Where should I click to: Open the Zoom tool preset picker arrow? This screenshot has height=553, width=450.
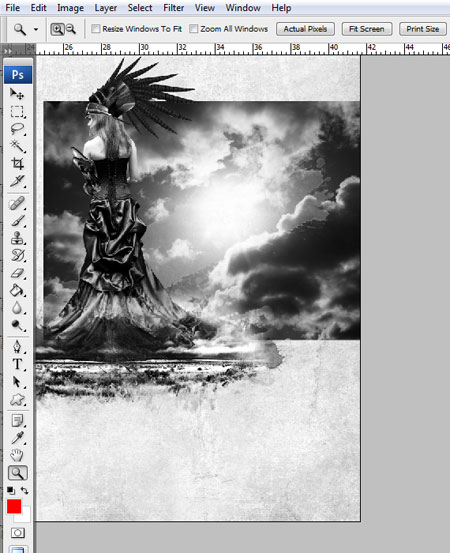pyautogui.click(x=36, y=29)
